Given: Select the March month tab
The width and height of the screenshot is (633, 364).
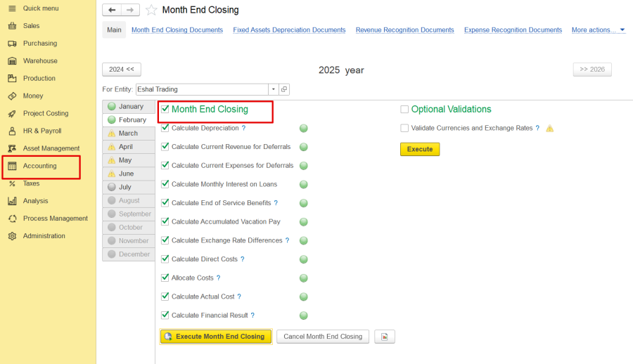Looking at the screenshot, I should coord(128,134).
